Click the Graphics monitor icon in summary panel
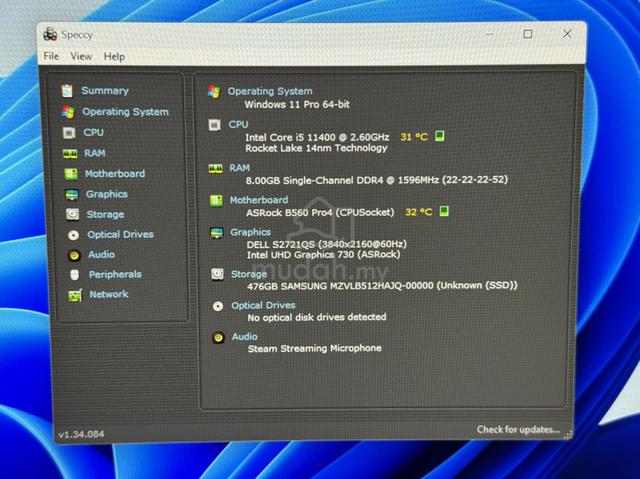 217,233
